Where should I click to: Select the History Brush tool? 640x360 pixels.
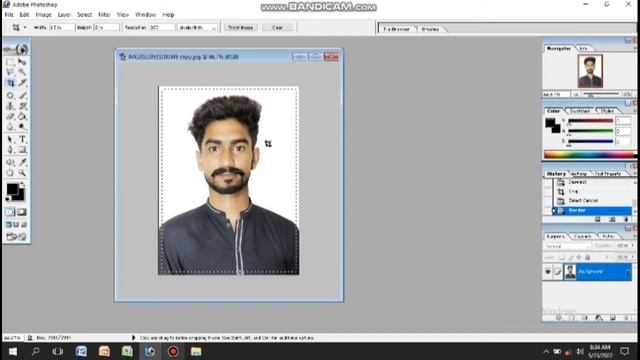point(22,106)
